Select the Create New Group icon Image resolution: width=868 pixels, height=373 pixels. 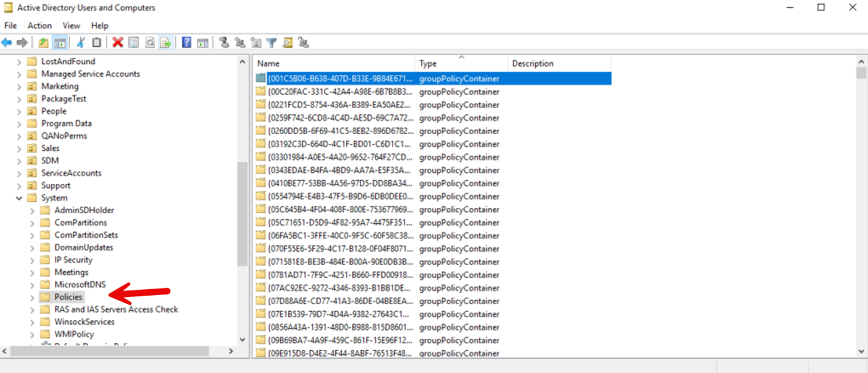(x=239, y=42)
